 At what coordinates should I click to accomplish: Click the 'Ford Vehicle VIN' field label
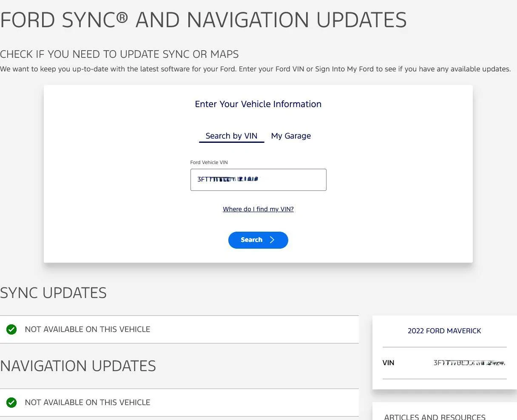209,162
